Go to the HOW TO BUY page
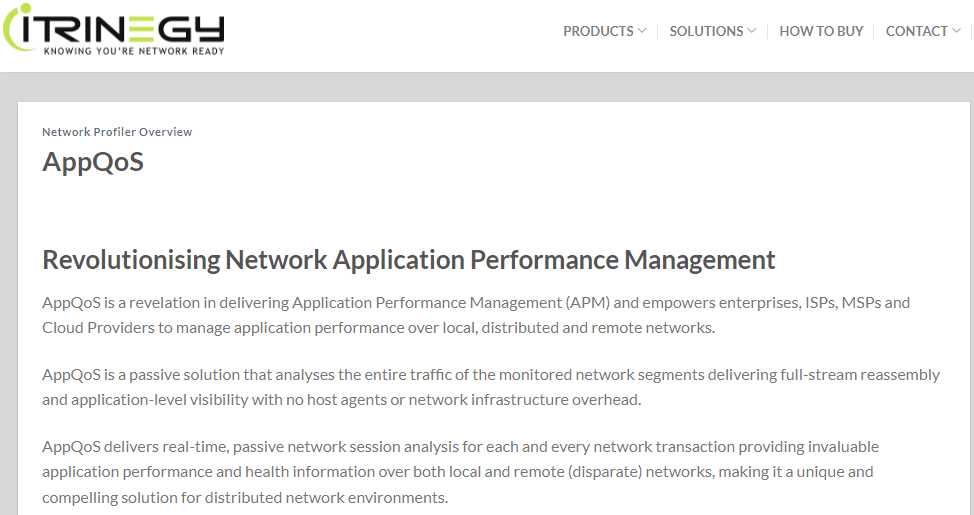Screen dimensions: 974x515 coord(821,31)
